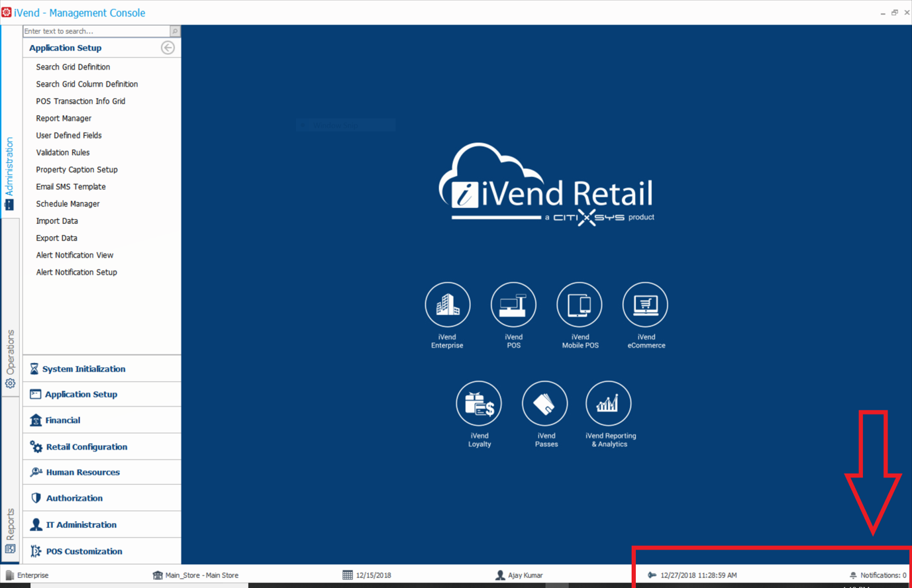Open Search Grid Definition

pos(73,67)
